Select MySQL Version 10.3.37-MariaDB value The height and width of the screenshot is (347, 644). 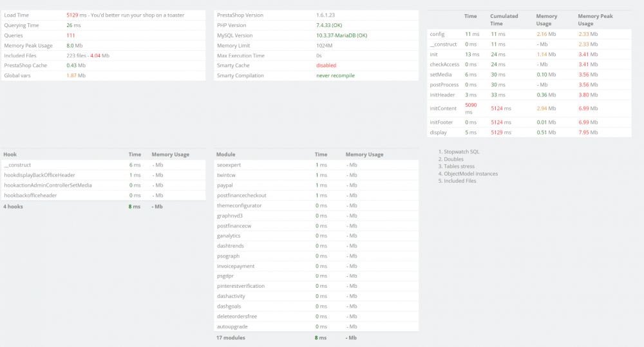click(x=342, y=35)
